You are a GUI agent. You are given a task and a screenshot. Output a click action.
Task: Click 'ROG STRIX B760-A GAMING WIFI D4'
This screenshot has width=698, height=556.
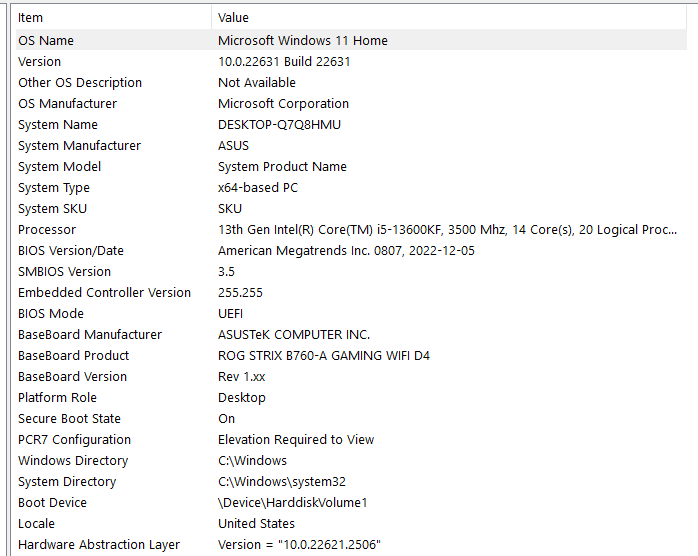coord(324,355)
